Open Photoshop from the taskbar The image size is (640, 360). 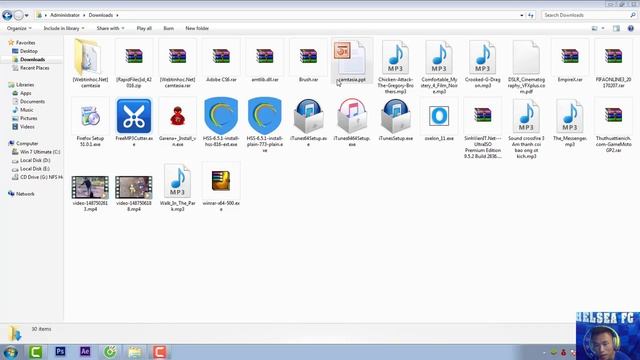click(x=60, y=351)
